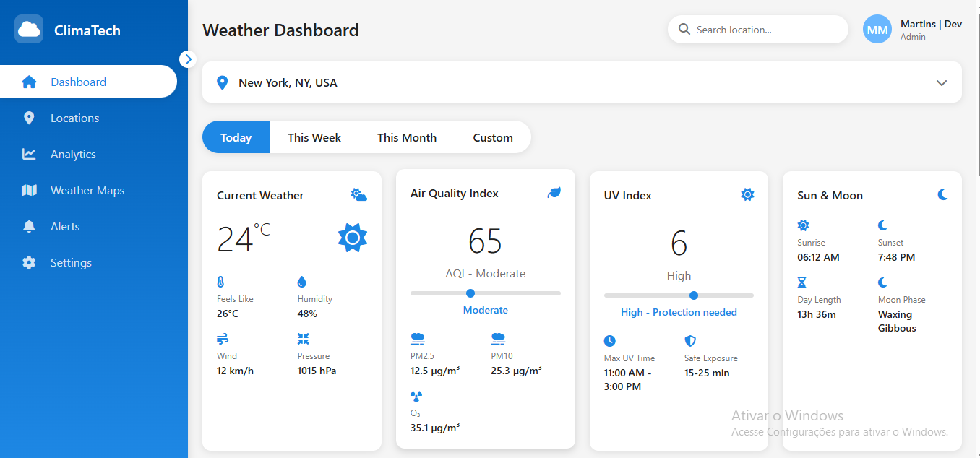Click into the Search location field
This screenshot has width=980, height=458.
click(x=757, y=30)
